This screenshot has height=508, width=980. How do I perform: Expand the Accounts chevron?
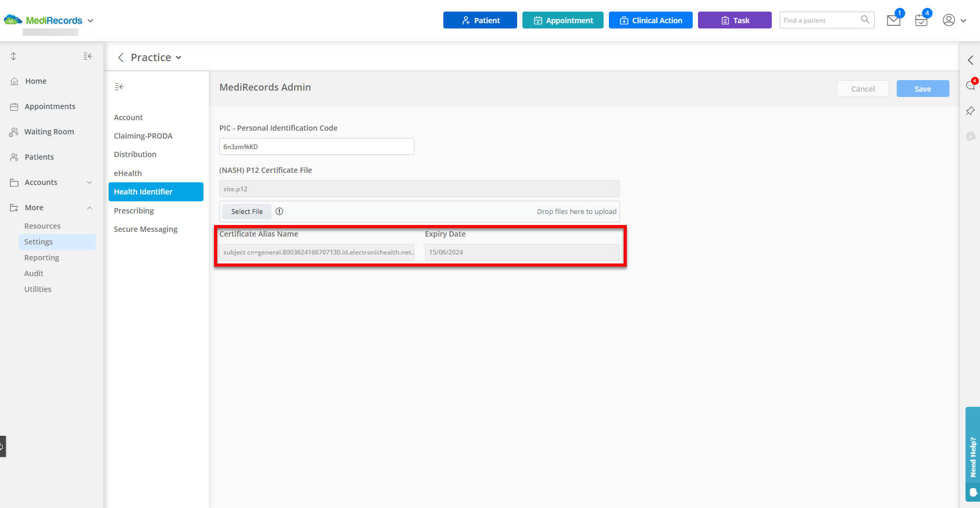[x=90, y=182]
